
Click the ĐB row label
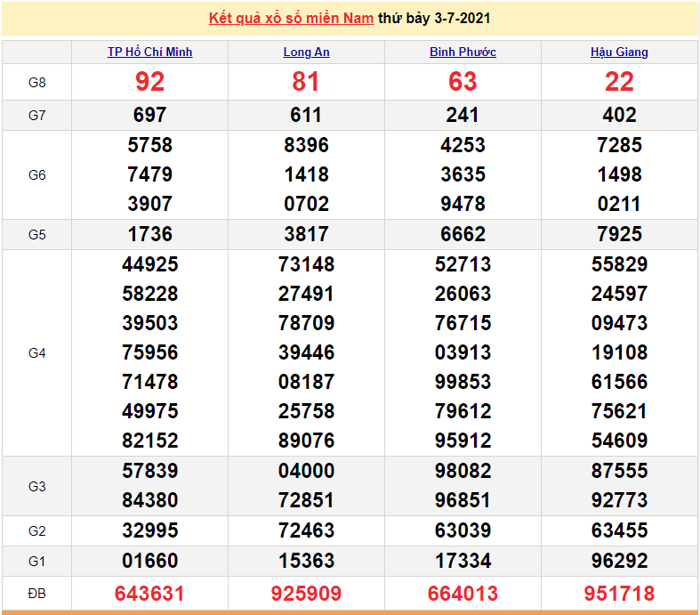[x=37, y=594]
